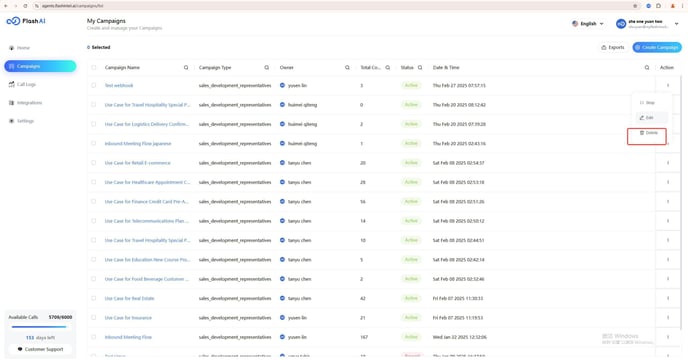The width and height of the screenshot is (688, 360).
Task: Go forward with browser forward arrow
Action: [15, 6]
